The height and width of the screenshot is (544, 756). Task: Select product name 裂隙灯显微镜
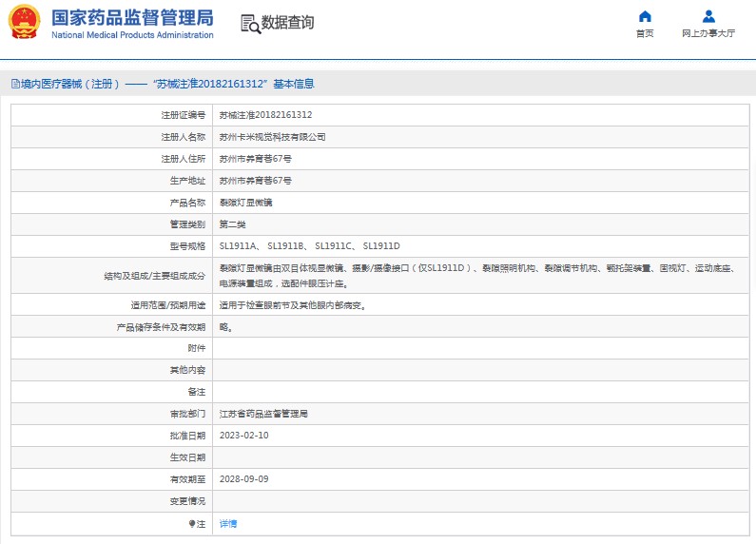pyautogui.click(x=246, y=203)
